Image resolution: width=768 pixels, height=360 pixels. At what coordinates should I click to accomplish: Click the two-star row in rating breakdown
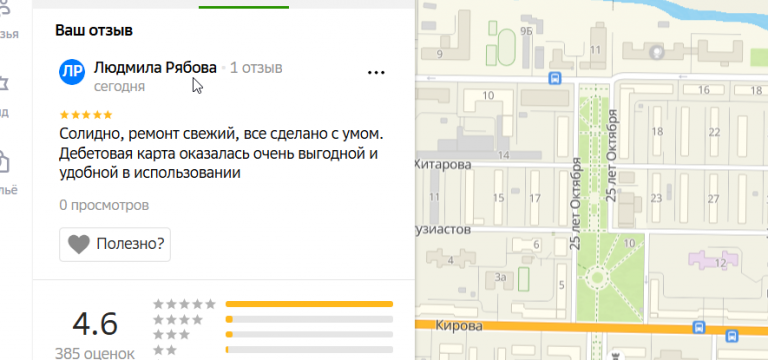tap(273, 350)
